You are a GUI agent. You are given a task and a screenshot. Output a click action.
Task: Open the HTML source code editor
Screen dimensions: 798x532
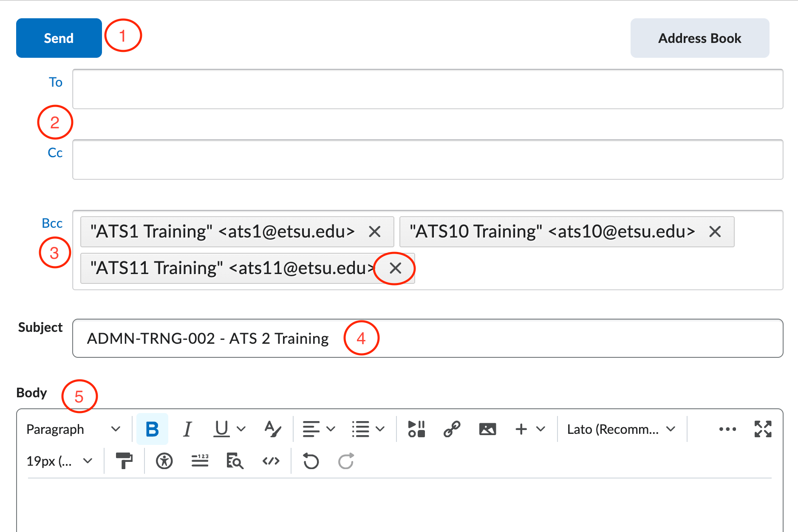[271, 461]
